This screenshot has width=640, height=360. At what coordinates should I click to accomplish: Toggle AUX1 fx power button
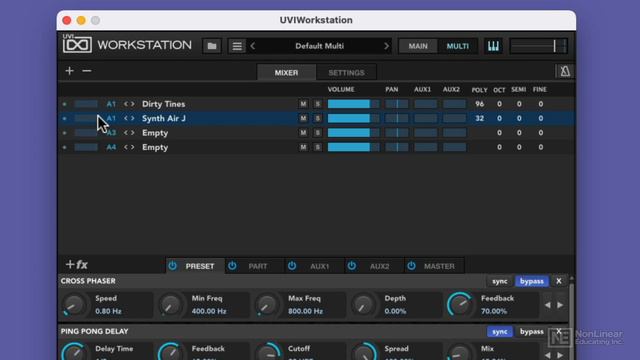[292, 266]
